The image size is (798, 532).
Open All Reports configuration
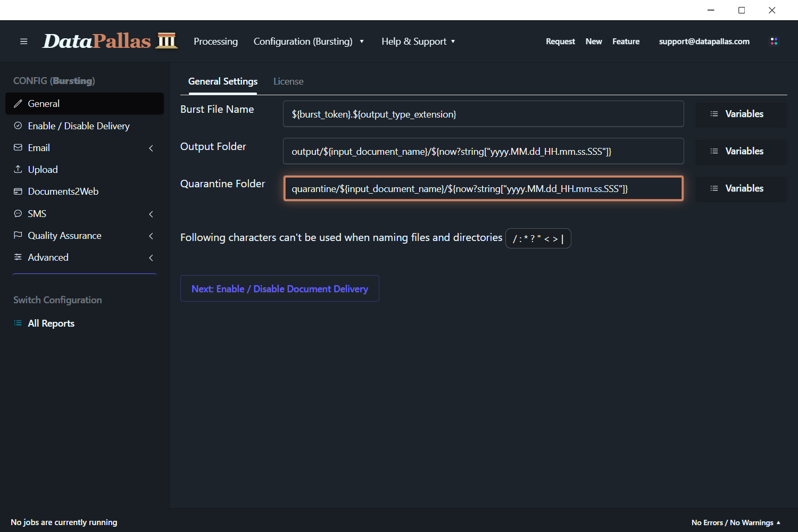pyautogui.click(x=51, y=323)
